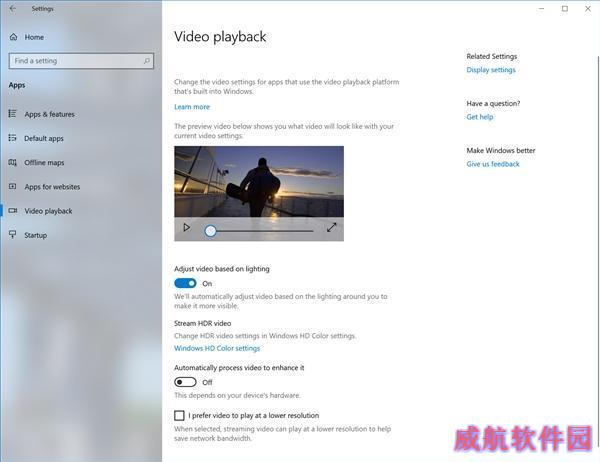Click the Apps & features list icon

13,114
